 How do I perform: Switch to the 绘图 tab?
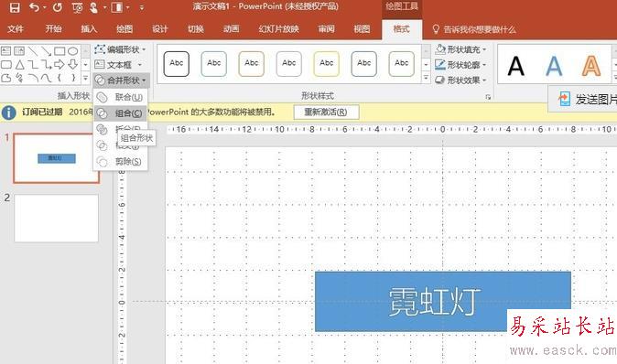[x=124, y=28]
